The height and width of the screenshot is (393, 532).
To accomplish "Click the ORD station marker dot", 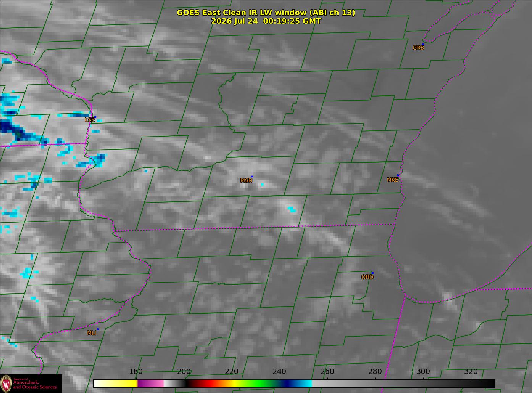I will (x=372, y=273).
